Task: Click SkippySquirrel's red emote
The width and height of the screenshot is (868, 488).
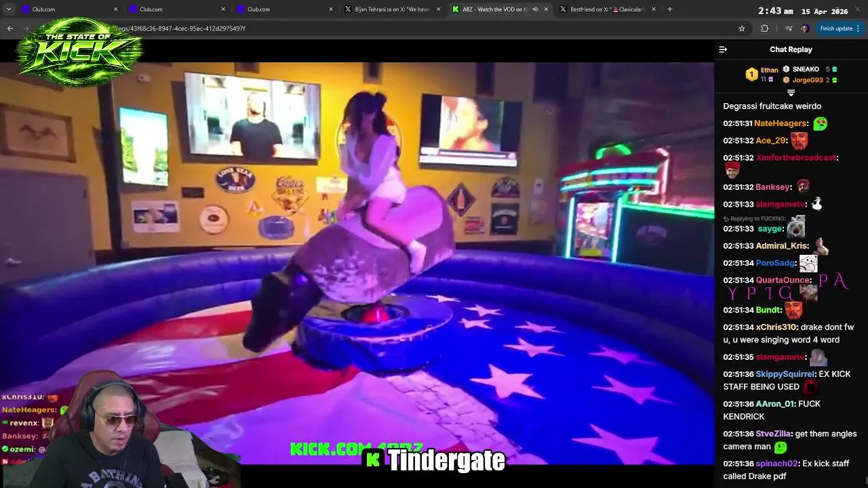Action: [810, 387]
